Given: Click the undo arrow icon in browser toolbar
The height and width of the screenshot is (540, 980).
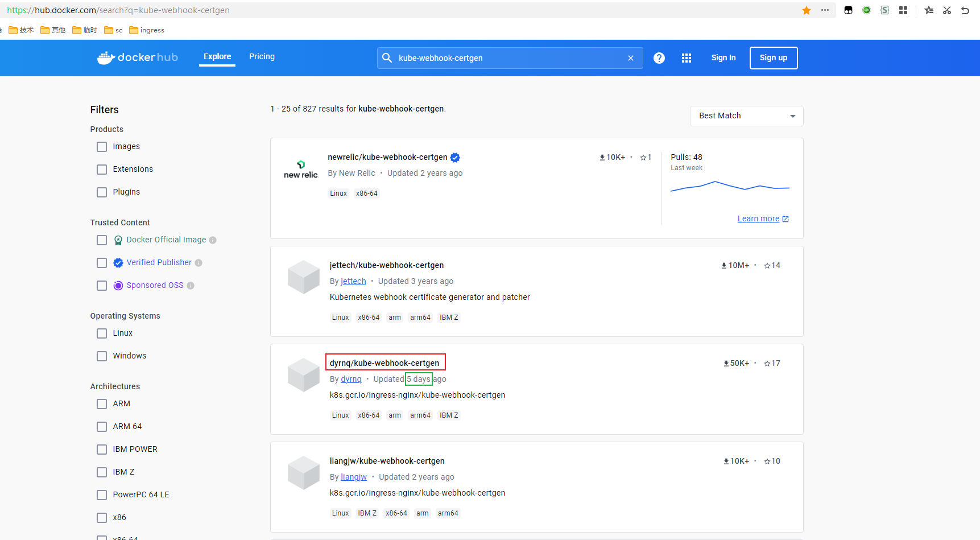Looking at the screenshot, I should pyautogui.click(x=965, y=10).
